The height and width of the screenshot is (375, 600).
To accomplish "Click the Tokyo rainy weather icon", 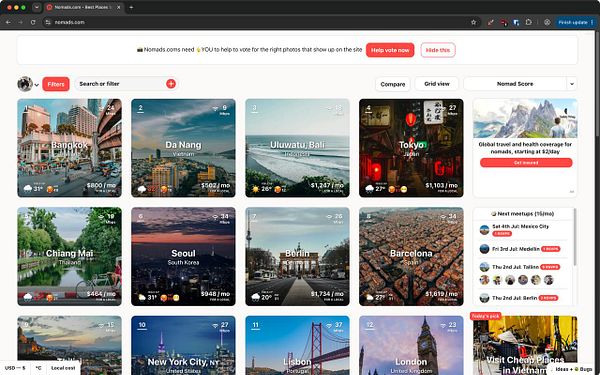I will pyautogui.click(x=370, y=189).
